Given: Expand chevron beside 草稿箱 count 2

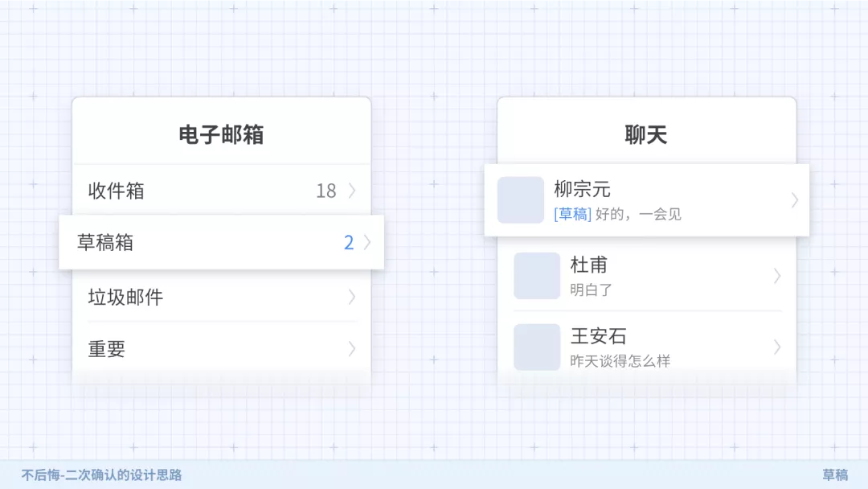Looking at the screenshot, I should [367, 242].
